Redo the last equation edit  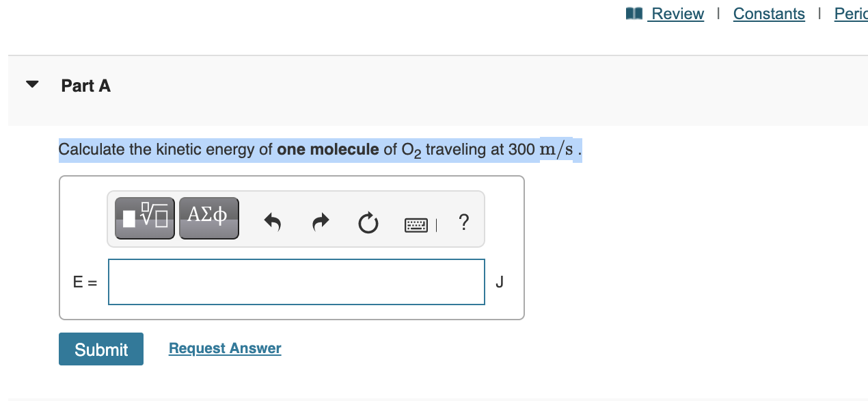click(x=320, y=222)
